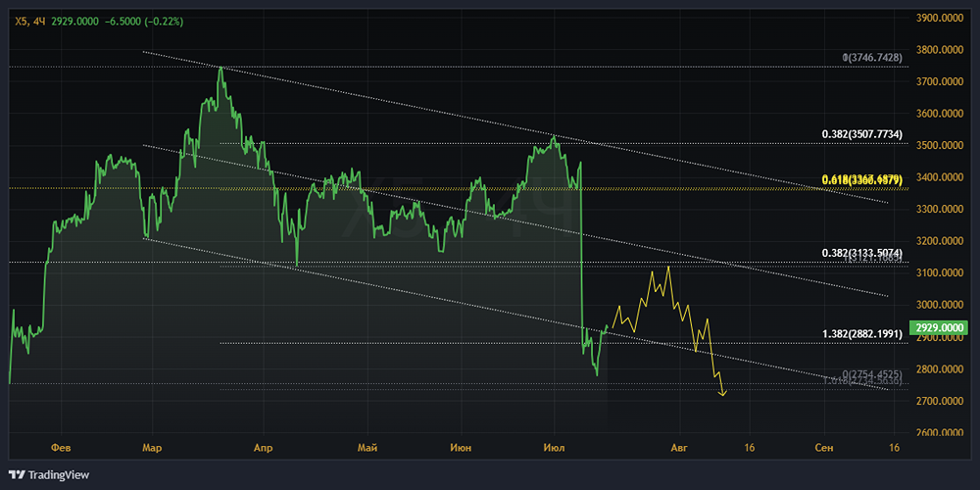Screen dimensions: 980x490
Task: Select the 0(2754.4525) Fibonacci base label
Action: click(871, 375)
